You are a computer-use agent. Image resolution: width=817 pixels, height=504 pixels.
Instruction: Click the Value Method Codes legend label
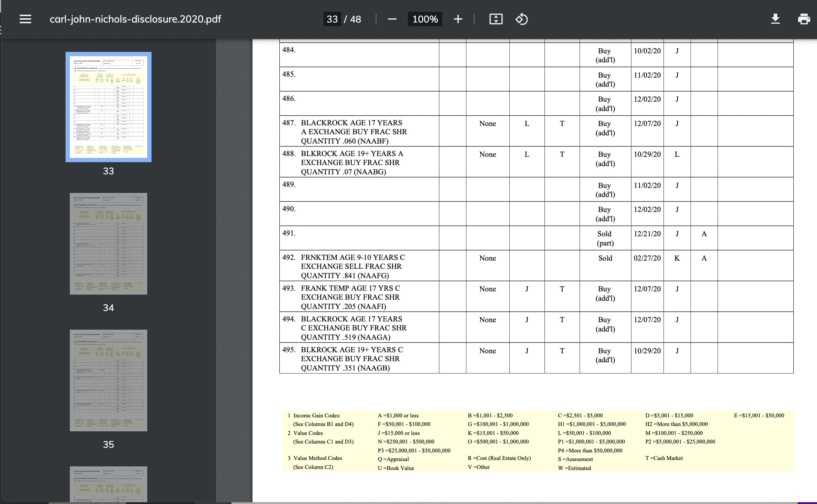pyautogui.click(x=317, y=458)
